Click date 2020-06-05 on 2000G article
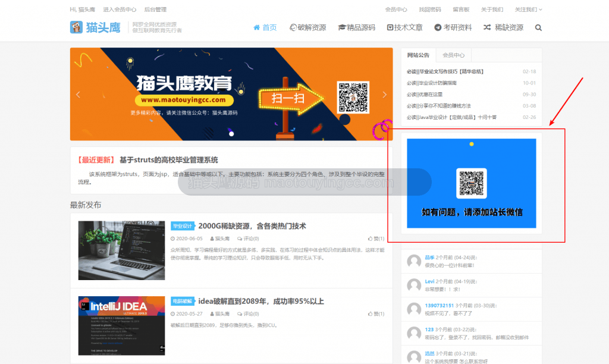 (187, 239)
